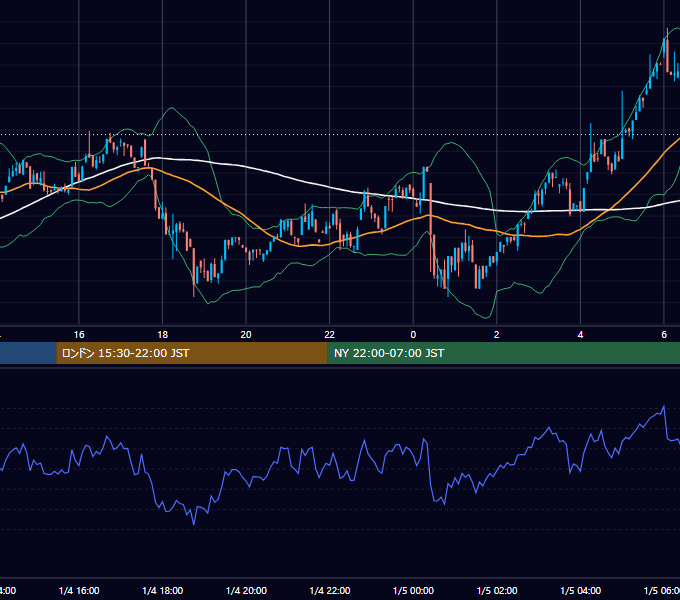Click the 6 hour label on upper axis

click(664, 335)
